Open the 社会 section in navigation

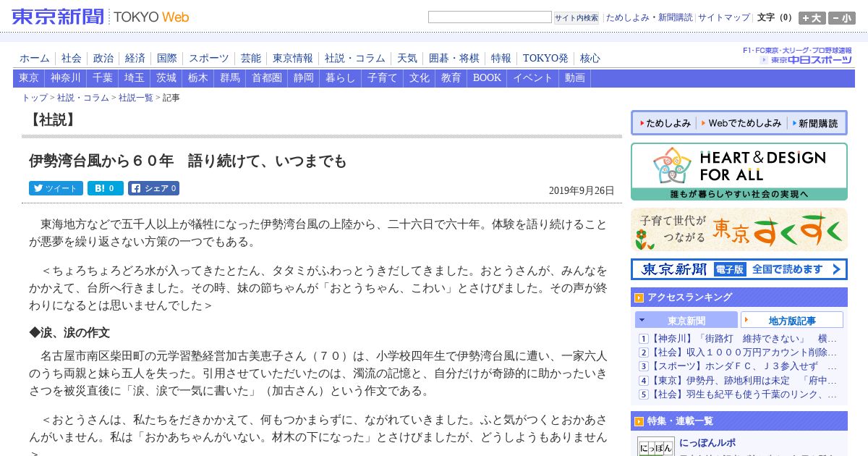(72, 58)
